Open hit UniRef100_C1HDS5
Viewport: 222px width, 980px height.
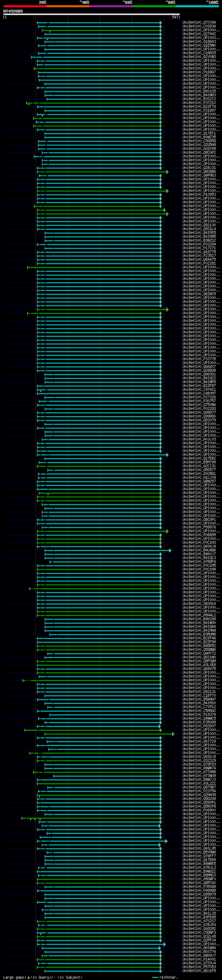pyautogui.click(x=199, y=53)
